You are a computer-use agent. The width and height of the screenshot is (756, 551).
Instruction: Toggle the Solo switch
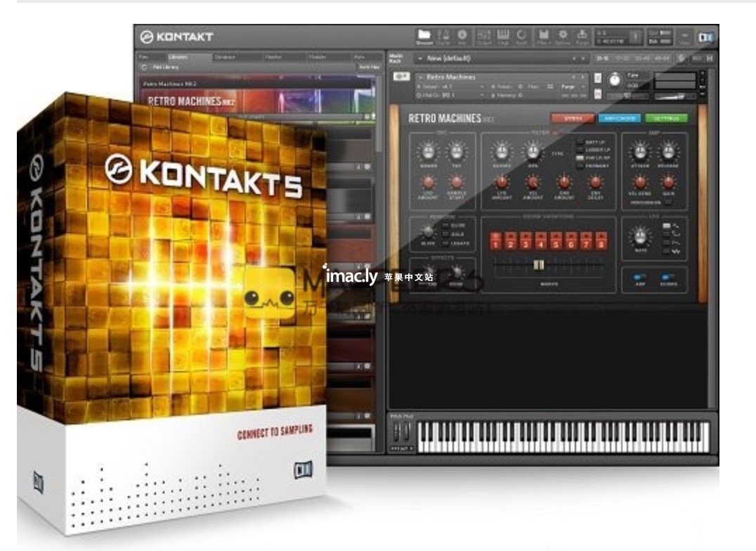[445, 234]
